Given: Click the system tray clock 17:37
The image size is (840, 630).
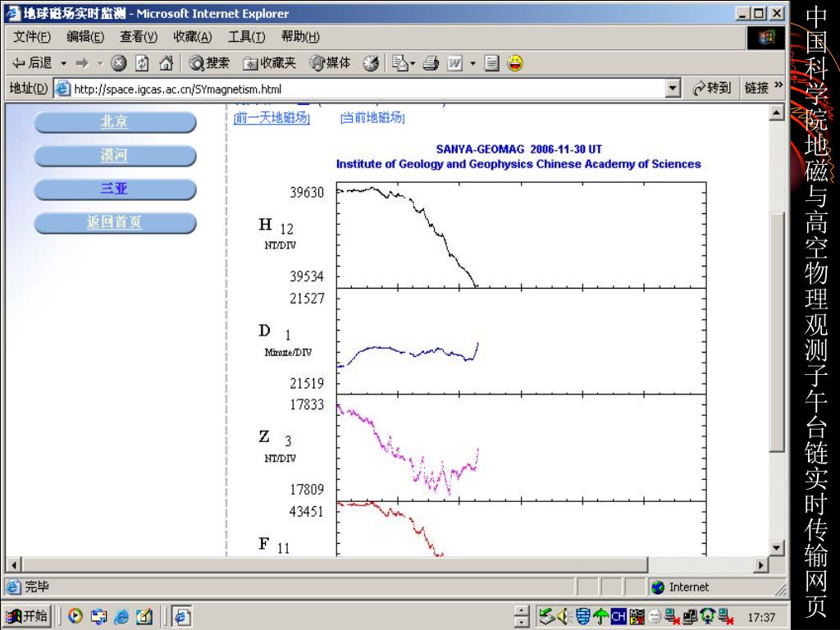Looking at the screenshot, I should (x=761, y=617).
